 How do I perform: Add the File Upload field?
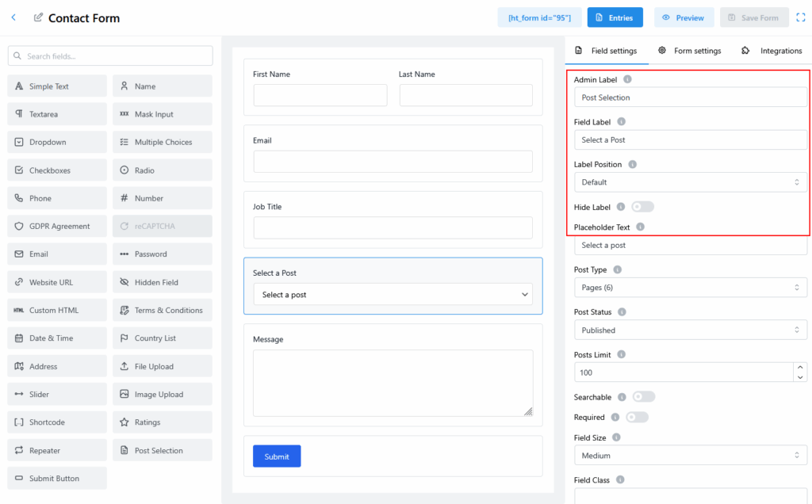pyautogui.click(x=162, y=366)
